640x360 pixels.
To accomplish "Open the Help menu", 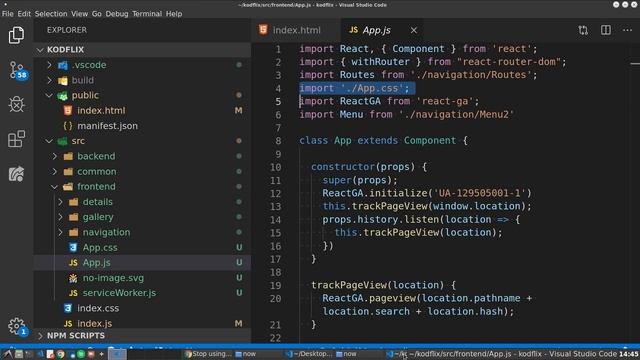I will click(x=174, y=13).
